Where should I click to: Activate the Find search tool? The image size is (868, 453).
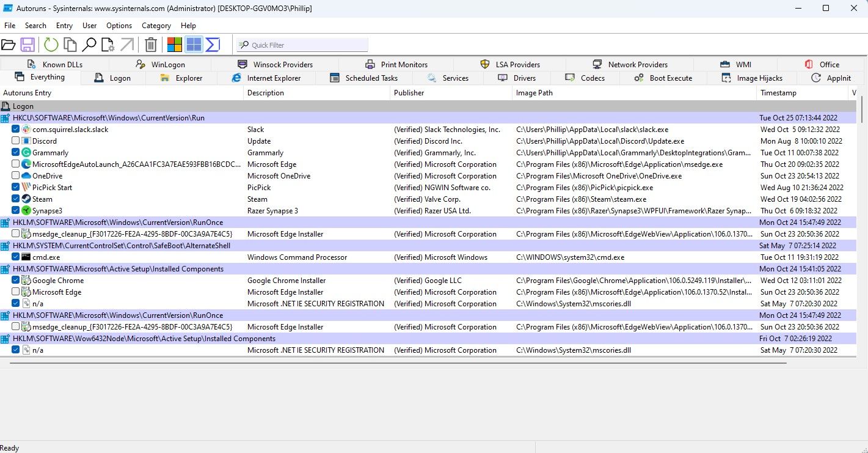tap(89, 44)
